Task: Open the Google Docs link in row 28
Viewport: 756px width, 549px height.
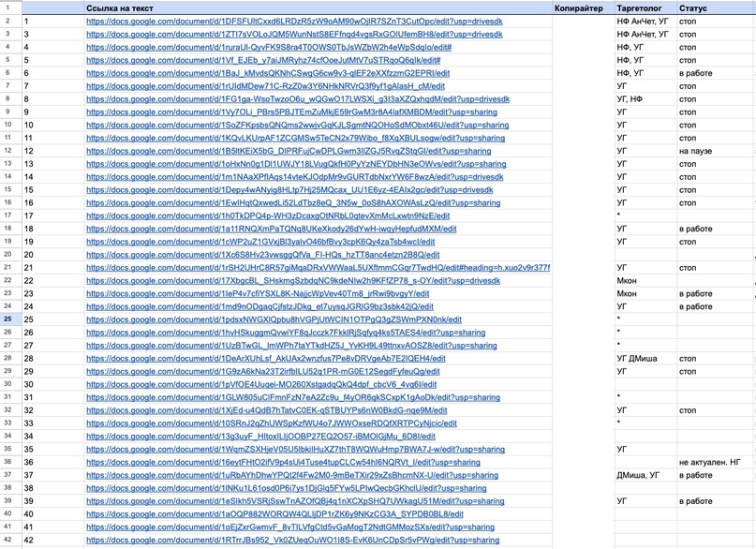Action: pyautogui.click(x=266, y=359)
